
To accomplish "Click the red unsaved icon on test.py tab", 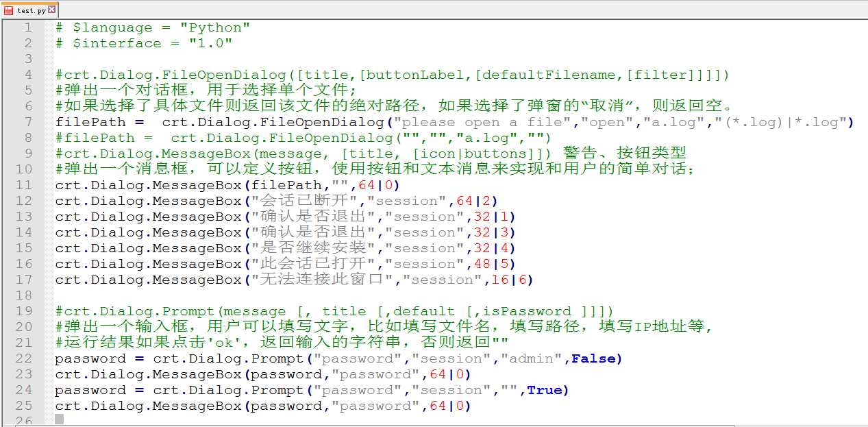I will point(8,10).
